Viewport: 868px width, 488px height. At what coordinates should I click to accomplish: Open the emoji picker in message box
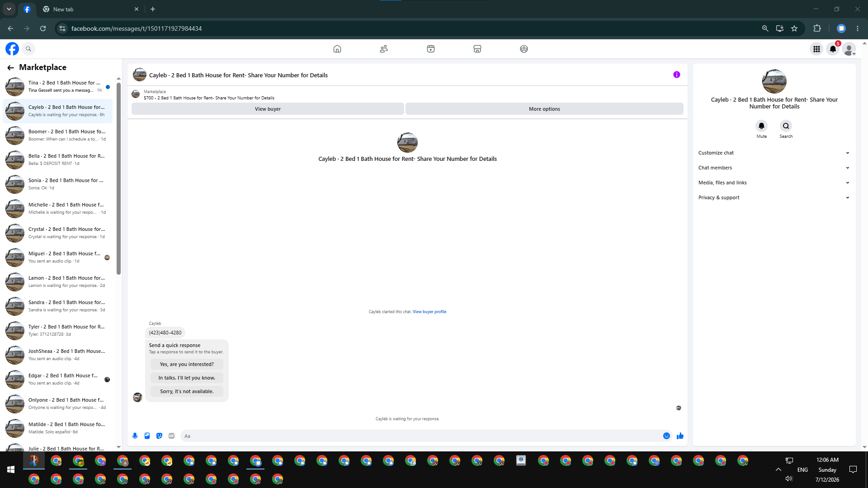pos(666,436)
